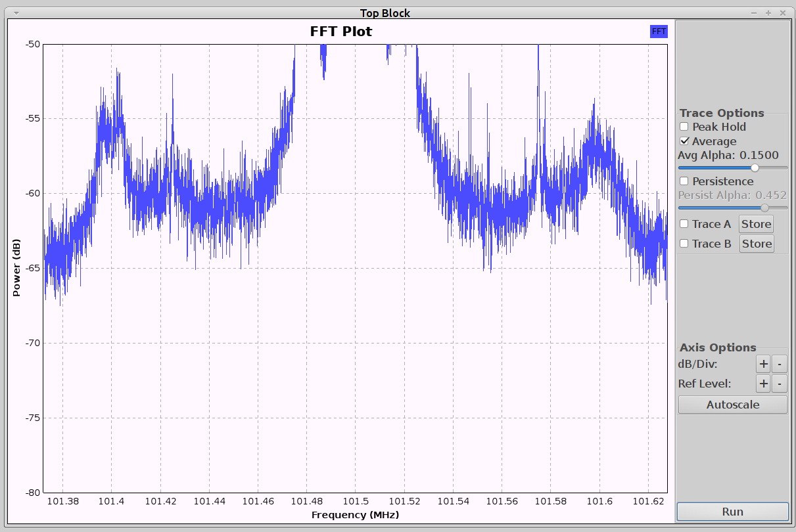Toggle the Trace B checkbox

pyautogui.click(x=684, y=244)
